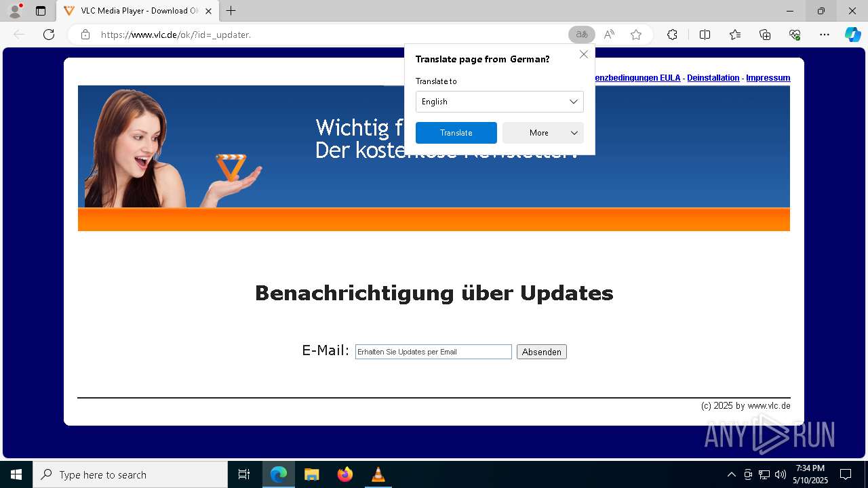
Task: Switch to Microsoft Edge in the taskbar
Action: pyautogui.click(x=279, y=474)
